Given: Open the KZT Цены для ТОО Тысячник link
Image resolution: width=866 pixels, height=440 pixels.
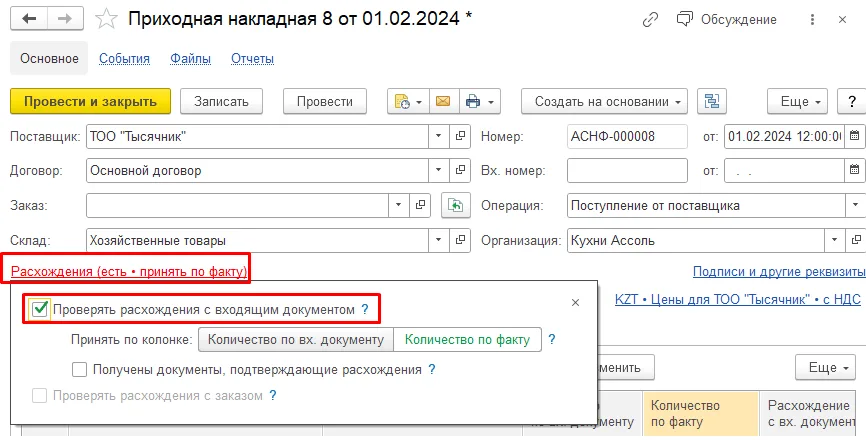Looking at the screenshot, I should pos(738,299).
